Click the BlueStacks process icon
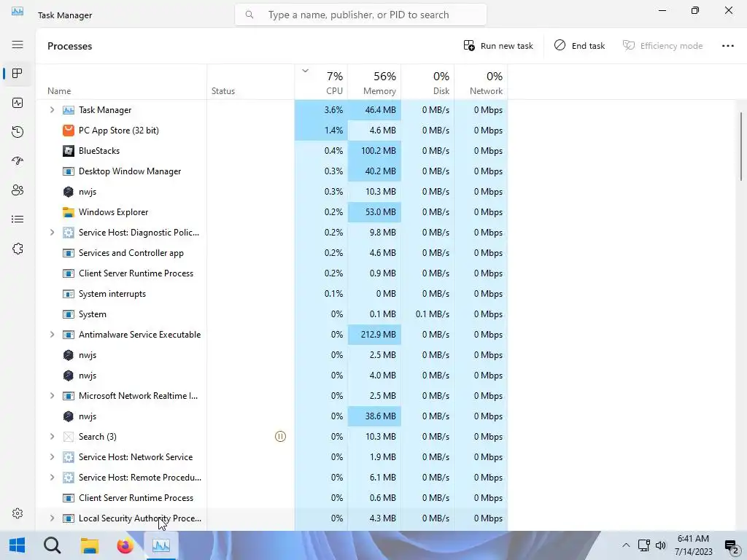Screen dimensions: 747x560 point(69,150)
